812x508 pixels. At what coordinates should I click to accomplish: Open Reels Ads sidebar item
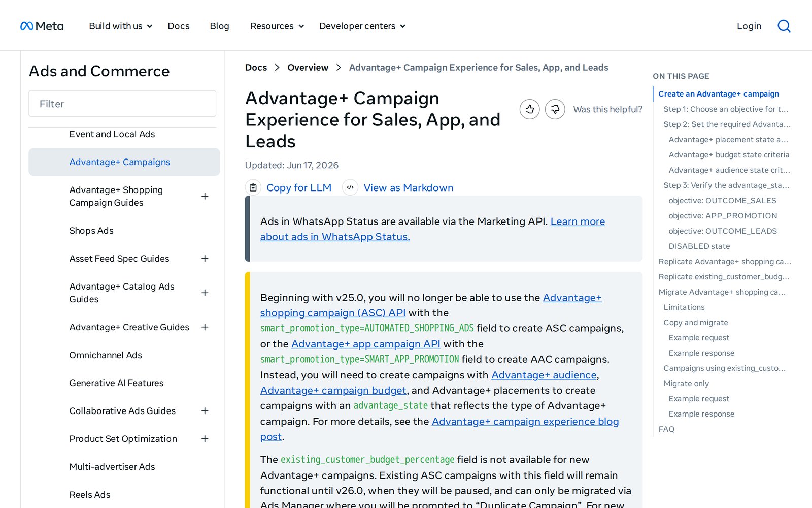(90, 495)
